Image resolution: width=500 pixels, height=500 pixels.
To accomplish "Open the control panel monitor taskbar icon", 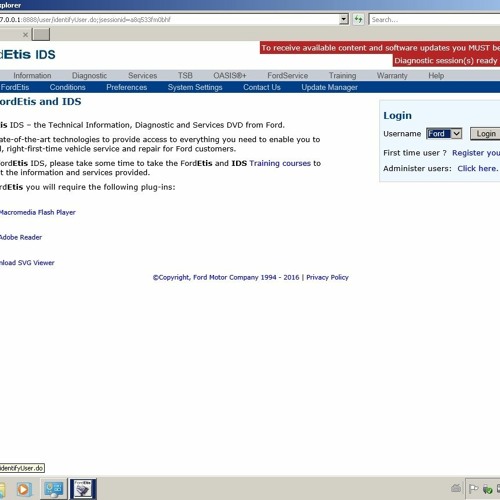I will pos(53,489).
